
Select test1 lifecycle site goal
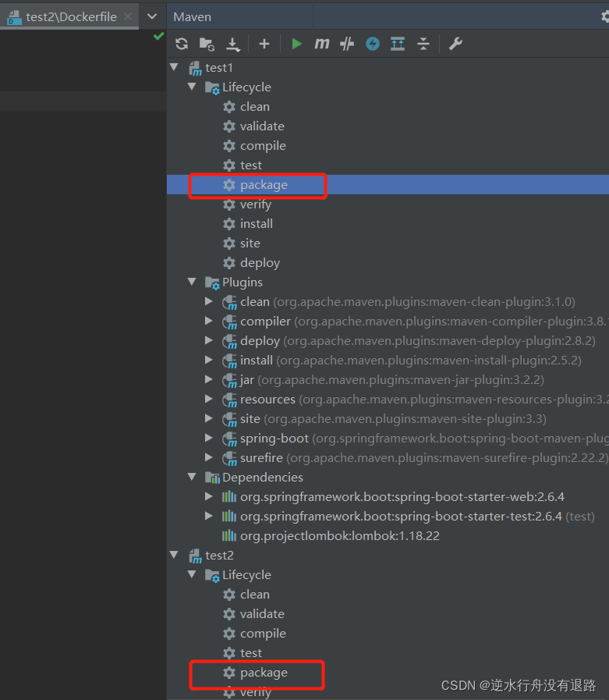(x=250, y=243)
